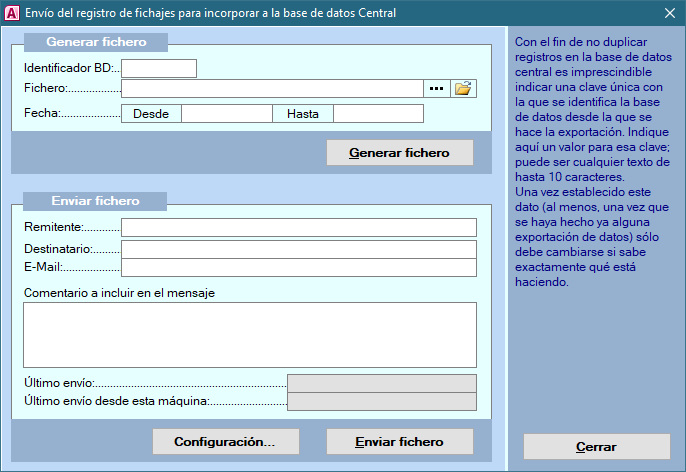The image size is (686, 472).
Task: Click into the Fichero path text field
Action: pos(272,89)
